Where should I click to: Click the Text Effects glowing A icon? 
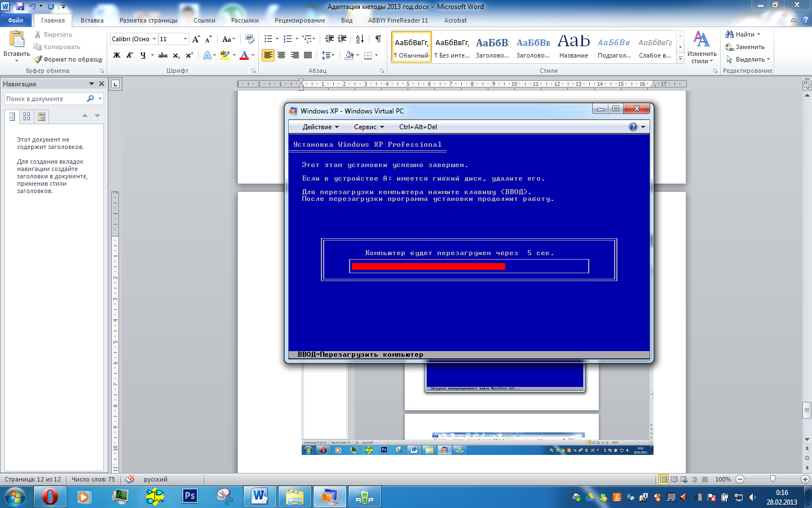(207, 55)
